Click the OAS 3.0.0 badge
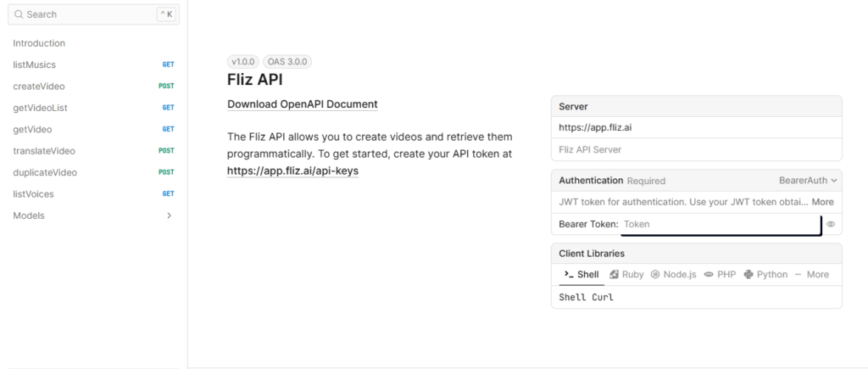Viewport: 868px width, 369px height. point(287,62)
